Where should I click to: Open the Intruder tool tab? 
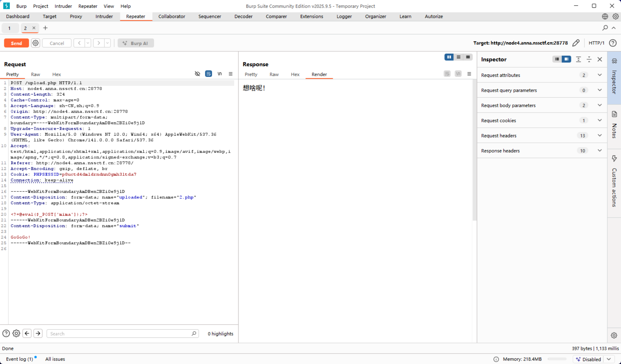(104, 16)
